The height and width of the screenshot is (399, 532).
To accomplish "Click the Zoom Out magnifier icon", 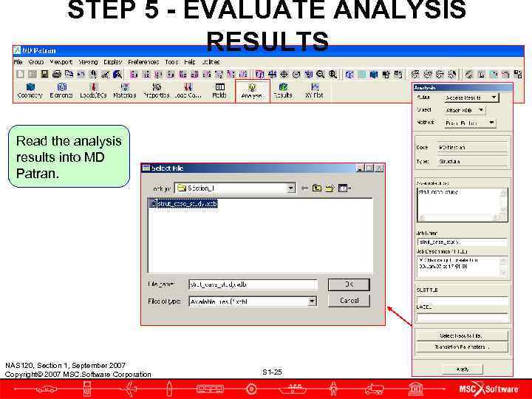I will coord(320,75).
